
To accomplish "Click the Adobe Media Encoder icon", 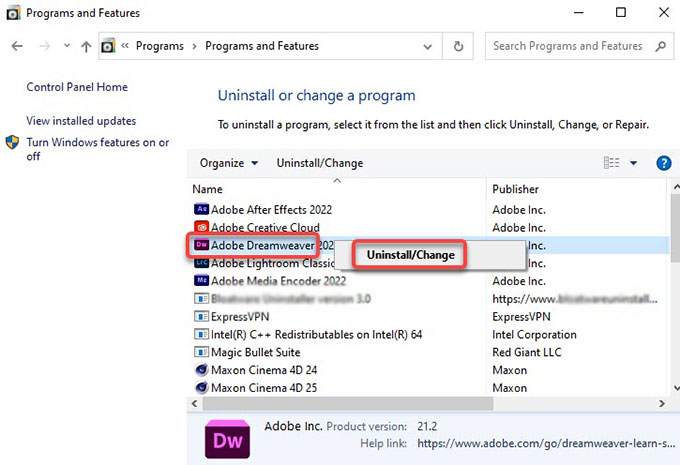I will (201, 281).
